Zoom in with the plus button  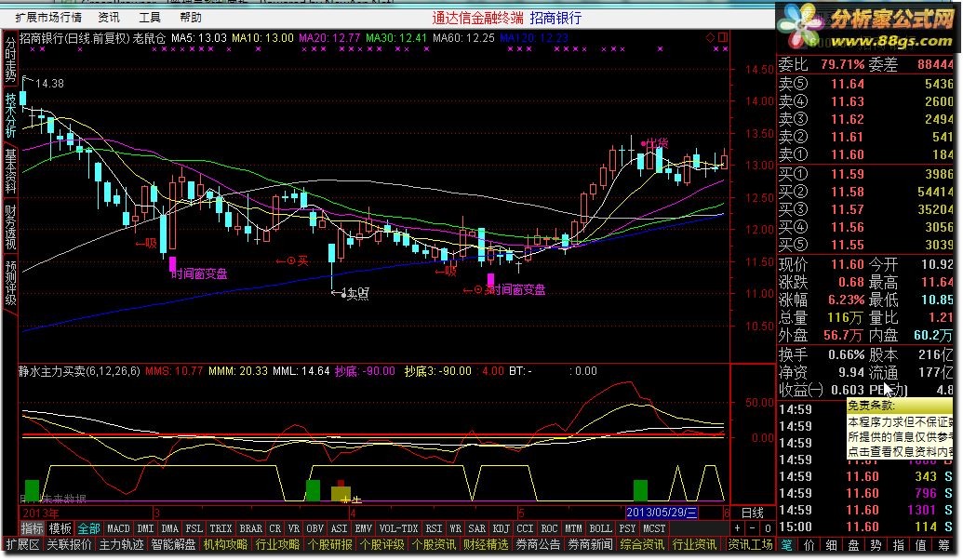[x=737, y=528]
